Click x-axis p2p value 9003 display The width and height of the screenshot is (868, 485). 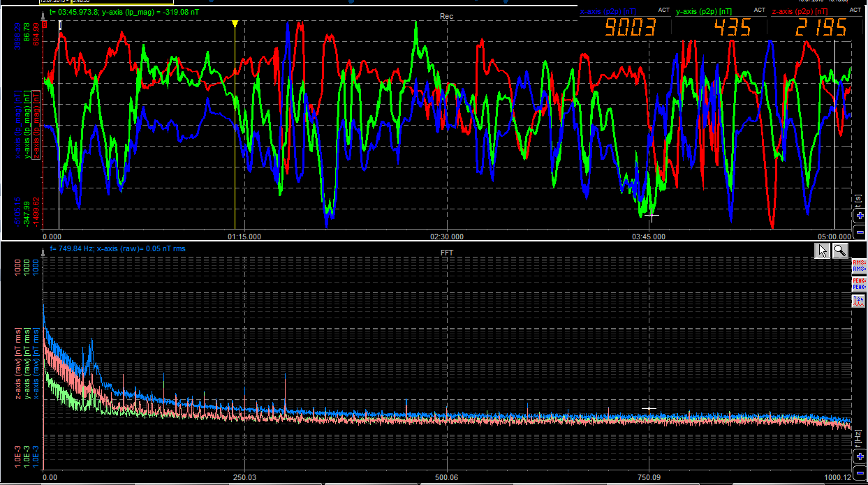pos(631,28)
